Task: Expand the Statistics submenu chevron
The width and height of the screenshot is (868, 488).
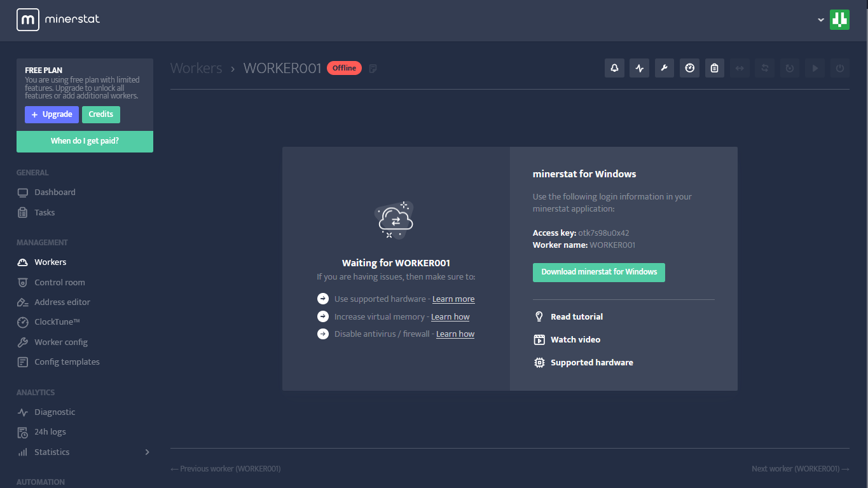Action: [x=148, y=452]
